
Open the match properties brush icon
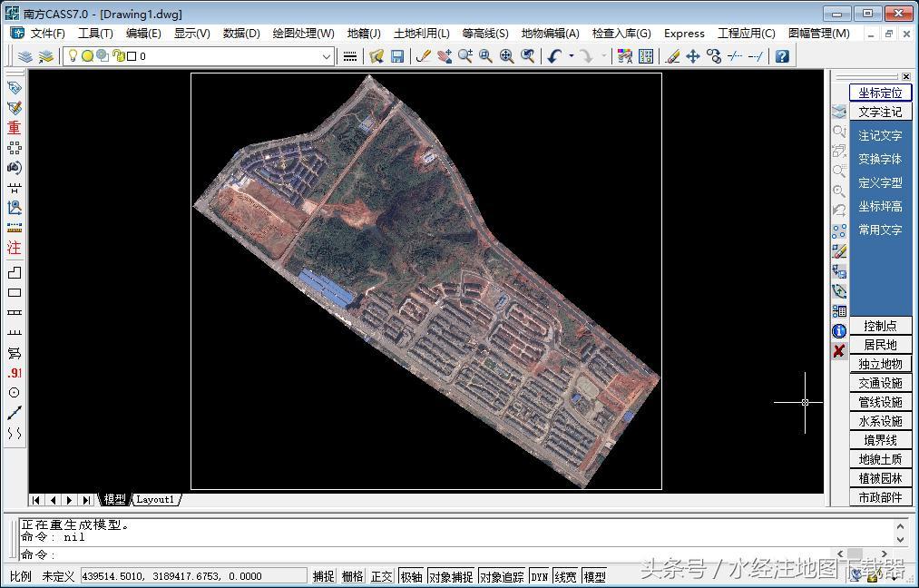625,56
